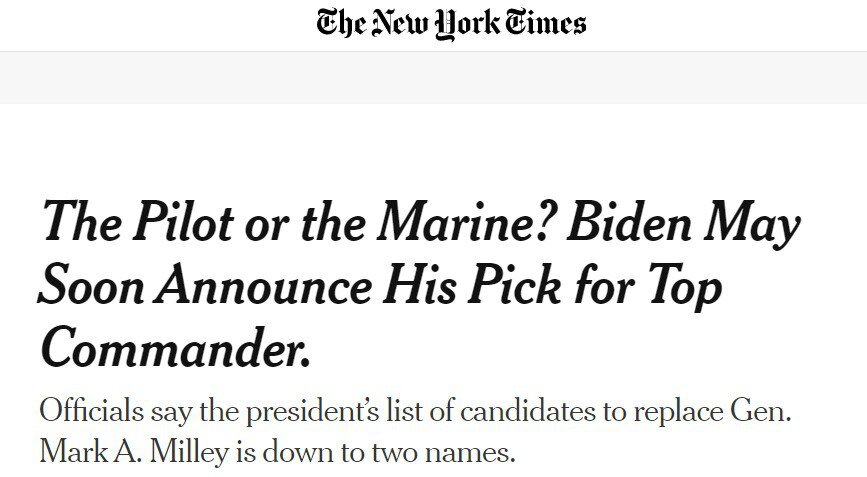867x477 pixels.
Task: Click the word "Pilot" in the headline
Action: pyautogui.click(x=182, y=221)
